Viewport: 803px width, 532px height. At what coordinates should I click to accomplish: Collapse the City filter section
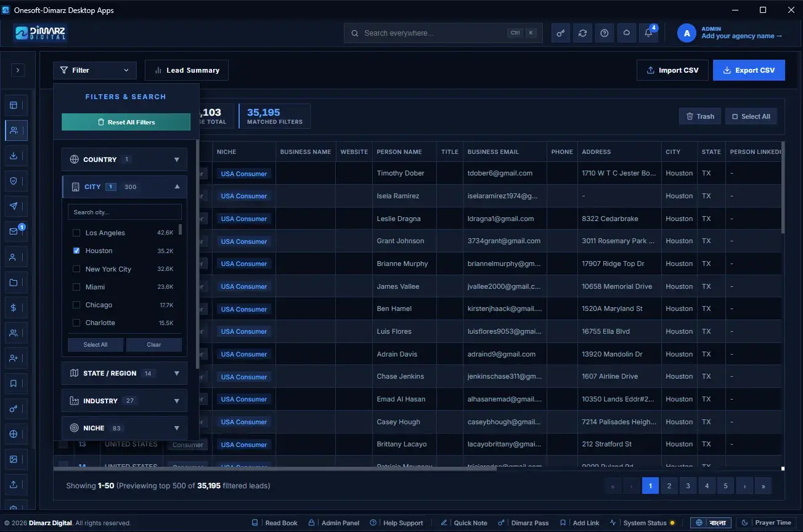(124, 187)
